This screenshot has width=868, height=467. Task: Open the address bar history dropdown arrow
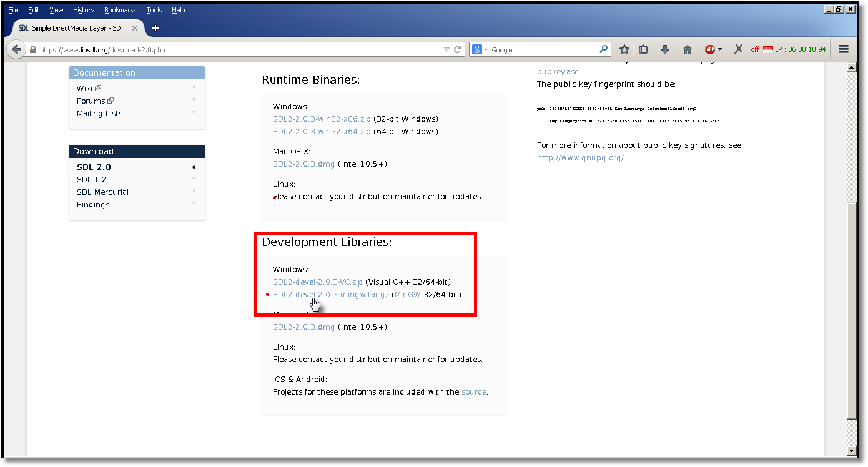(x=446, y=49)
